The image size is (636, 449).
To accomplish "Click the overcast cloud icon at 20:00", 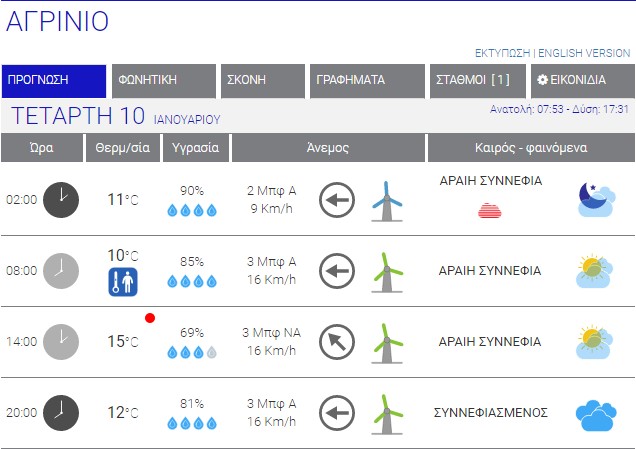I will point(595,413).
